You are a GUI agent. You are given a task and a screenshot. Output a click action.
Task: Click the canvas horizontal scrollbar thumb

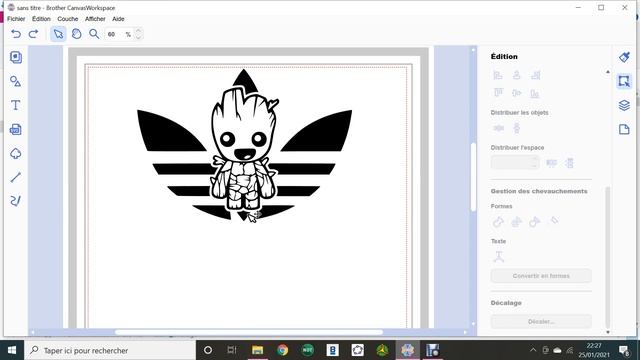click(249, 332)
